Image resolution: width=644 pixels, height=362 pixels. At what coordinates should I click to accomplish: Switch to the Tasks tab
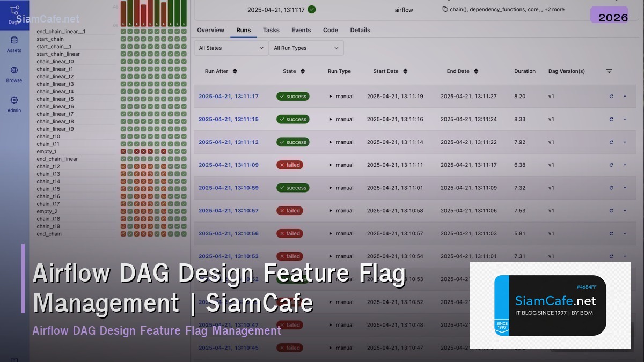[271, 30]
